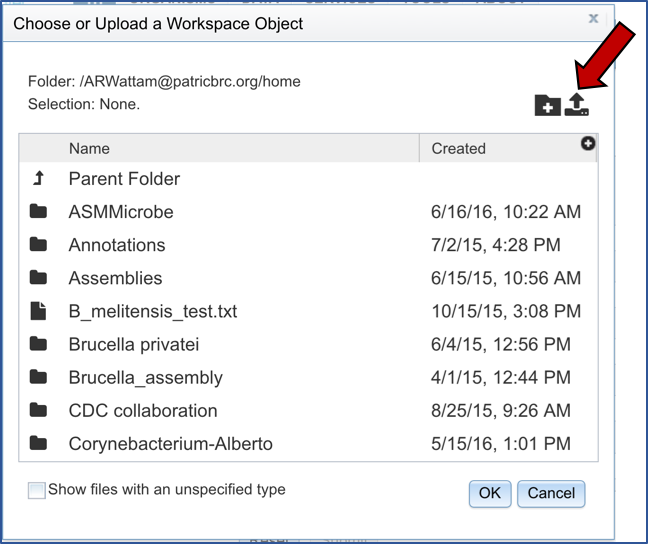Viewport: 648px width, 544px height.
Task: Click the add column plus icon
Action: tap(588, 144)
